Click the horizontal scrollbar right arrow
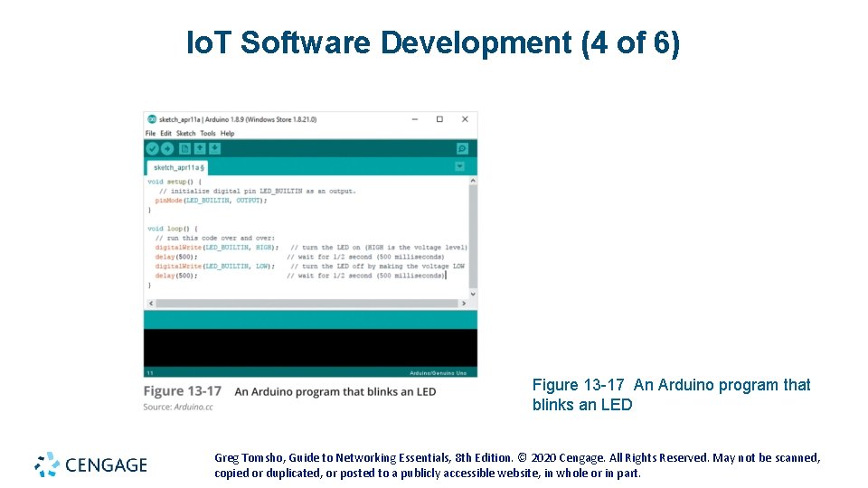Viewport: 868px width, 488px height. 464,304
